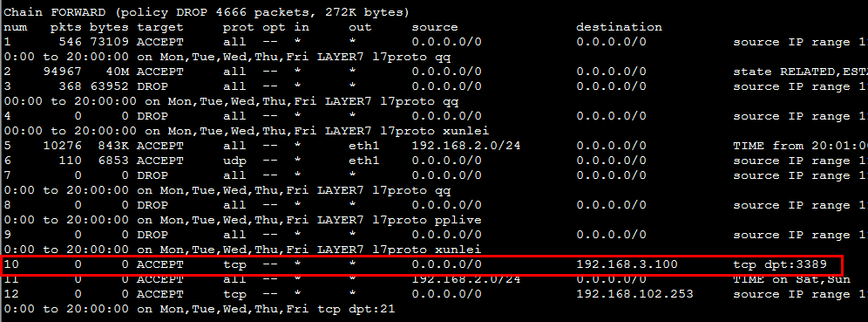Select packet count 546 in rule 1

coord(70,42)
